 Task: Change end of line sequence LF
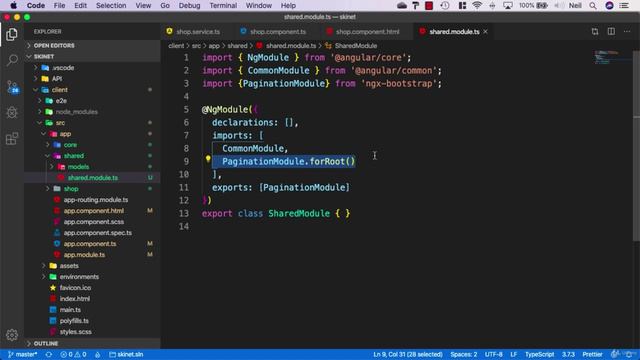point(513,354)
